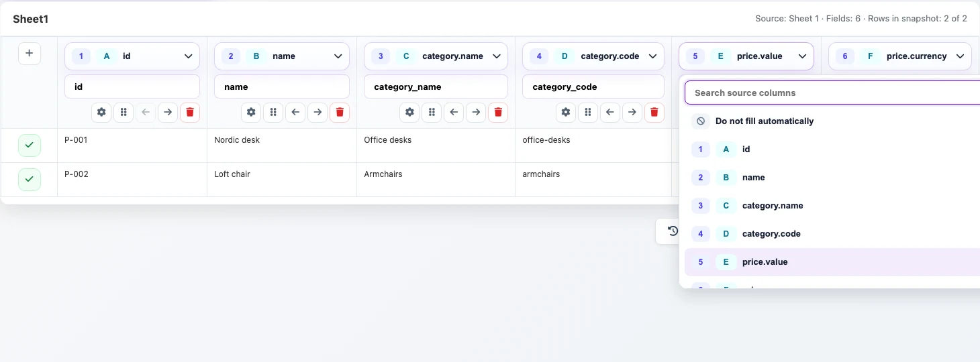The width and height of the screenshot is (980, 362).
Task: Grab the drag handle of category_code column
Action: coord(588,113)
